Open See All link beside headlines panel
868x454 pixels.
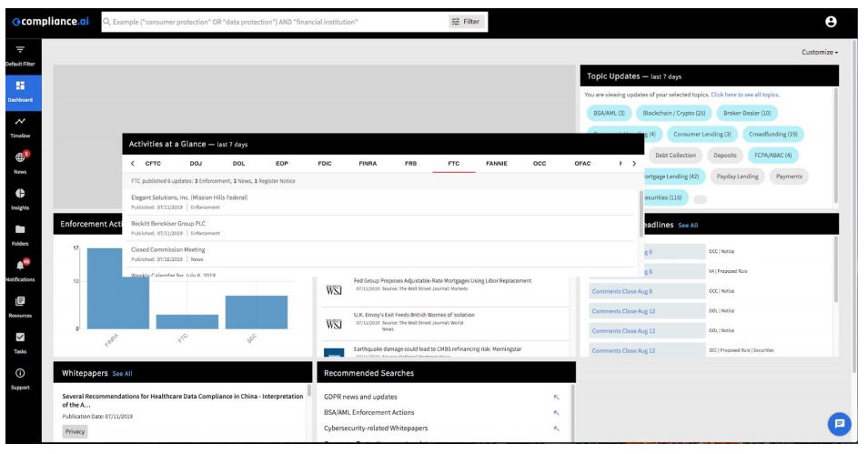[x=688, y=226]
